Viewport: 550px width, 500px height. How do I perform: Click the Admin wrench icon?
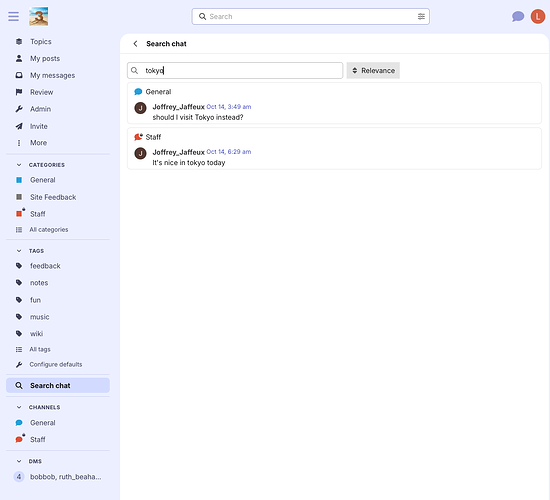pyautogui.click(x=19, y=109)
